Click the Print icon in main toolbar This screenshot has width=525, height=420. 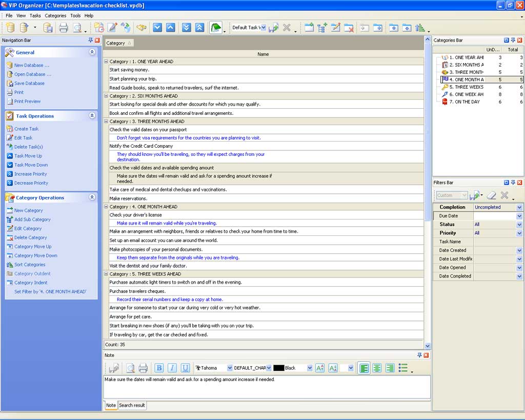[63, 28]
